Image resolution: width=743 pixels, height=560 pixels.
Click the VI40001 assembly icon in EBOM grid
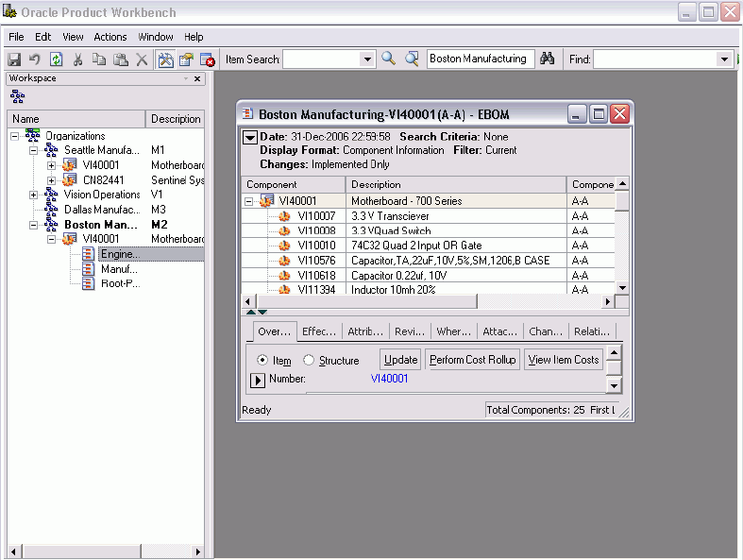coord(266,200)
